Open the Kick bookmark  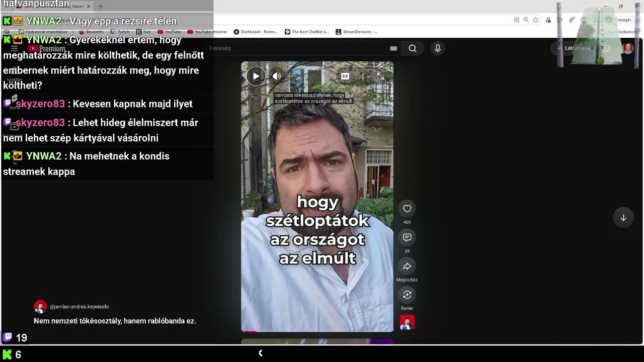click(143, 32)
